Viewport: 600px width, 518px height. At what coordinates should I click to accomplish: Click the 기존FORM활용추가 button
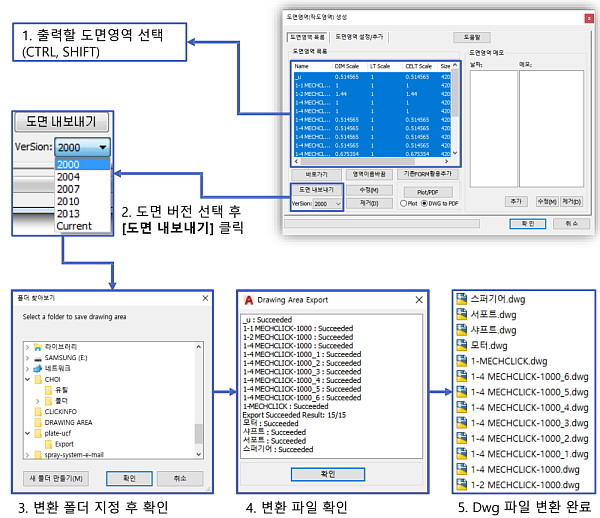point(427,174)
